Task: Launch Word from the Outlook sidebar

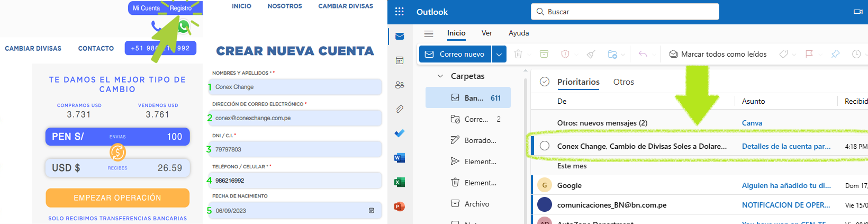Action: pyautogui.click(x=400, y=158)
